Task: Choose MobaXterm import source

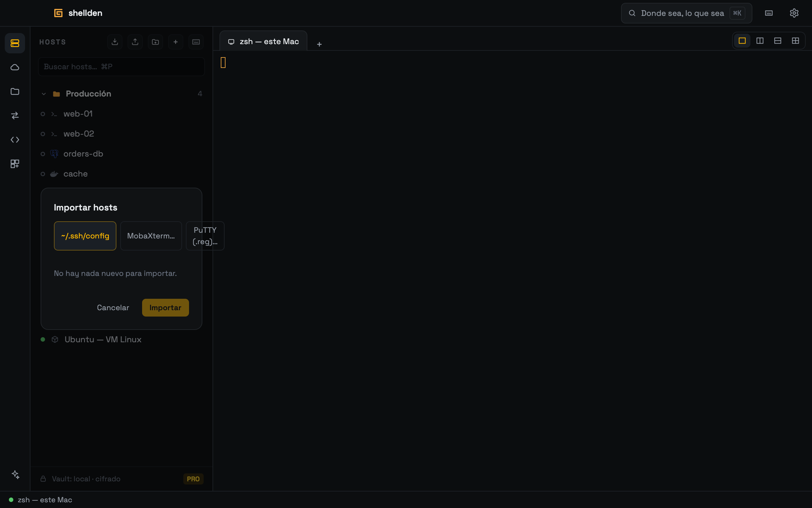Action: point(151,236)
